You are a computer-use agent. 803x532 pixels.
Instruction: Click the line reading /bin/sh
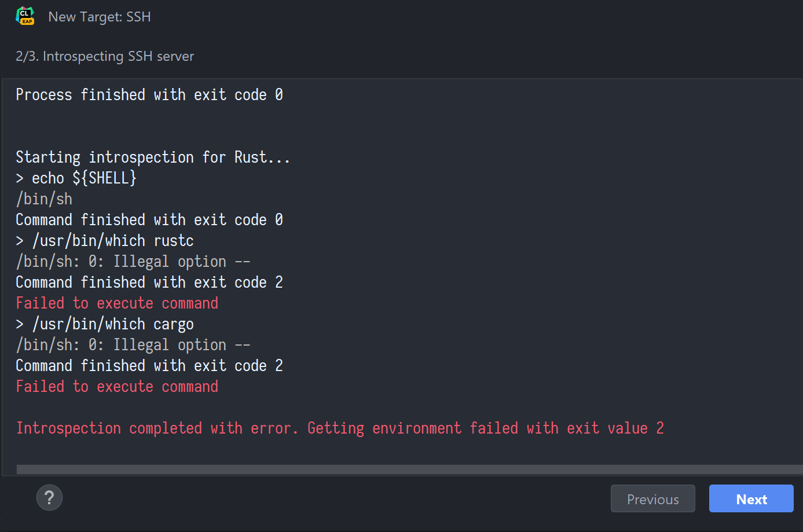43,199
